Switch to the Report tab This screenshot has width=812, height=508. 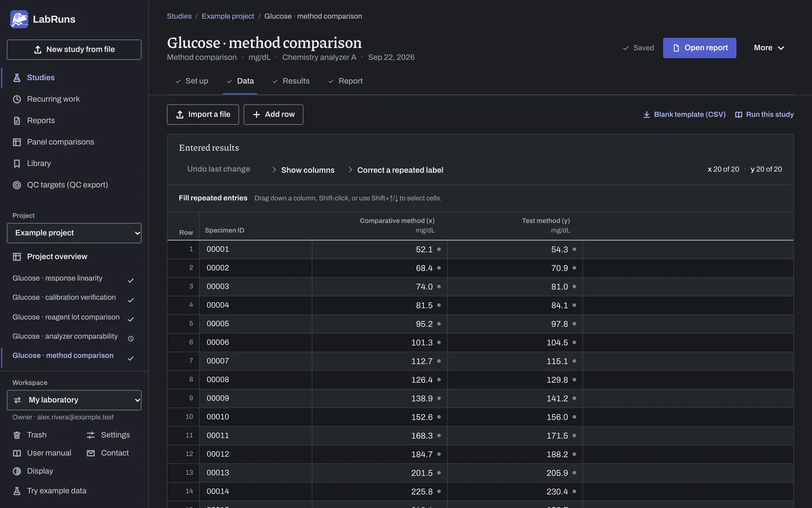click(345, 81)
